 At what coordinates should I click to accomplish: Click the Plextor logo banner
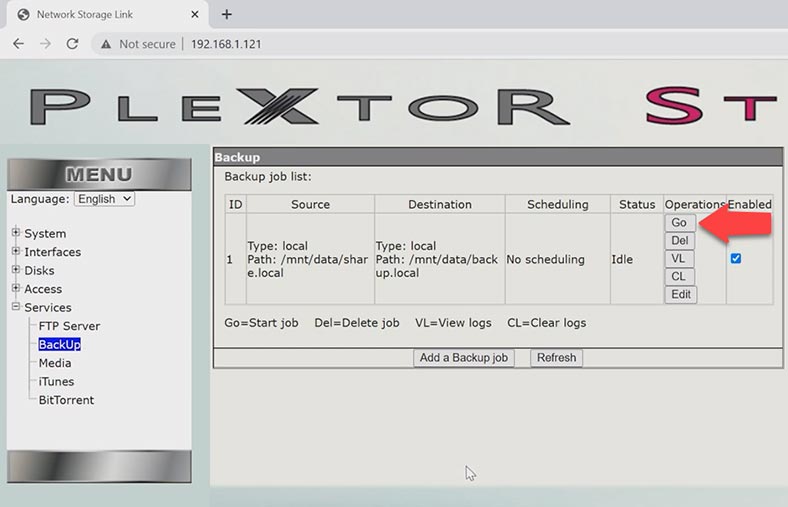tap(302, 107)
